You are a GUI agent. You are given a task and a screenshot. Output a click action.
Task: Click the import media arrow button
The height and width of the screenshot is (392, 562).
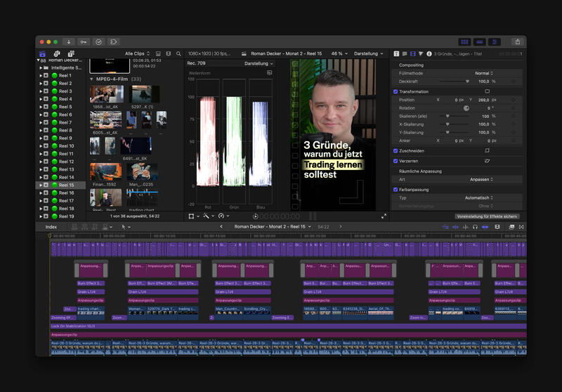click(x=68, y=42)
